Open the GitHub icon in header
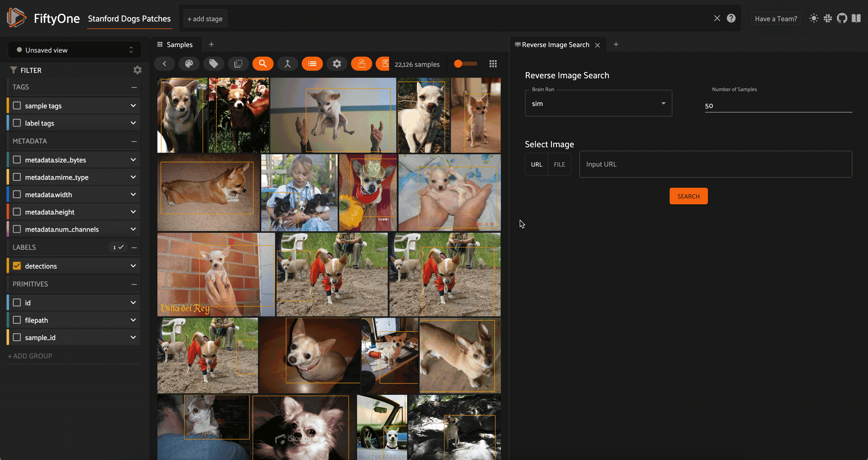The height and width of the screenshot is (460, 868). click(842, 19)
